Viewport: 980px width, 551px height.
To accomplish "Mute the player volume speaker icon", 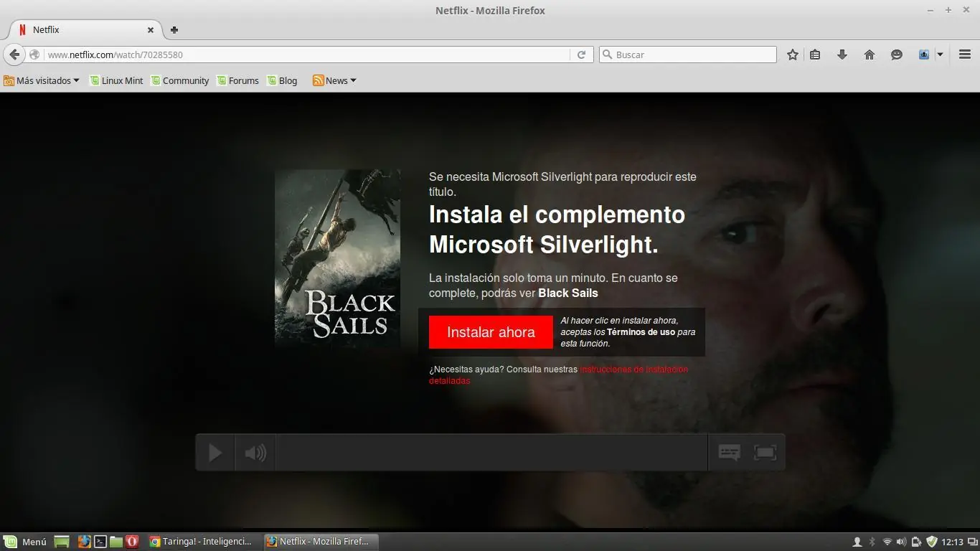I will click(255, 452).
